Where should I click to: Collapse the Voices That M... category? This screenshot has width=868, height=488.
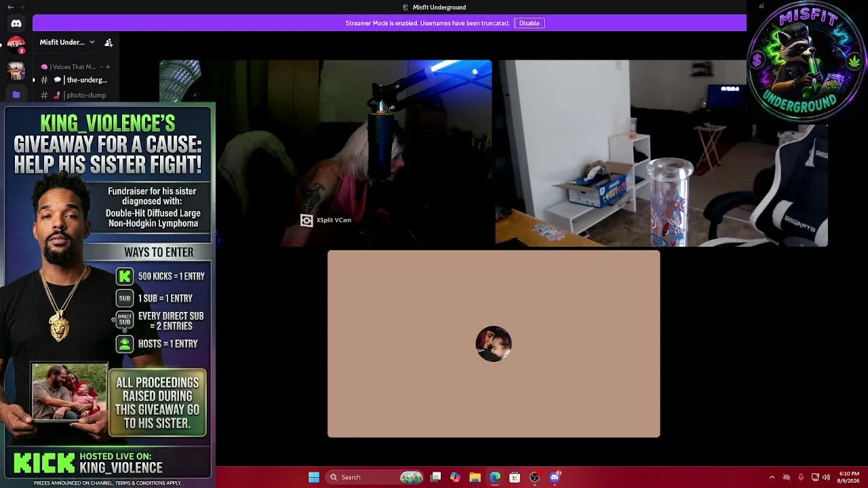pyautogui.click(x=71, y=66)
